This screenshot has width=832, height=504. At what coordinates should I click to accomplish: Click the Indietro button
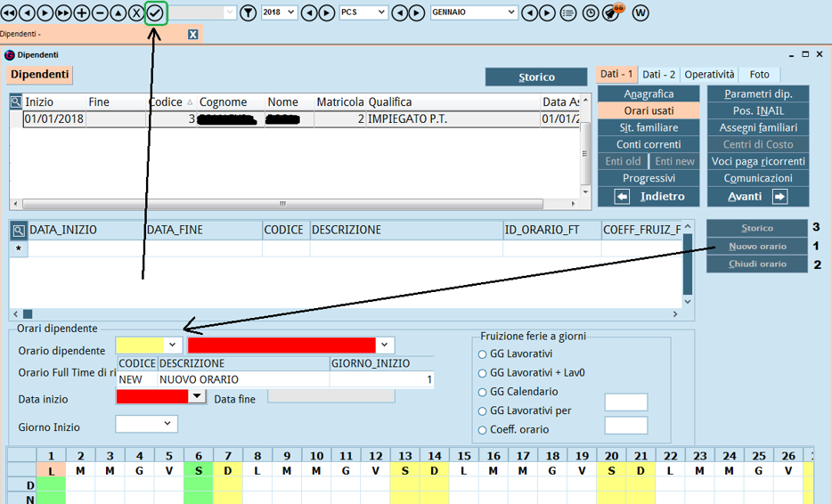[648, 197]
